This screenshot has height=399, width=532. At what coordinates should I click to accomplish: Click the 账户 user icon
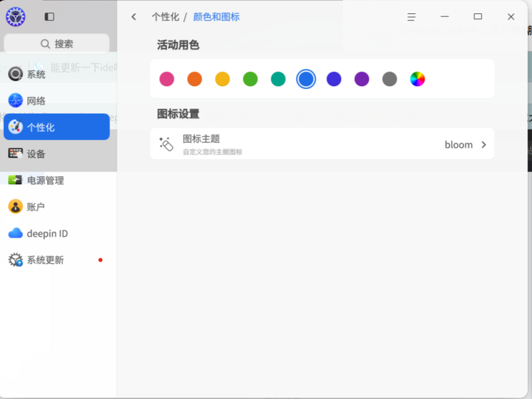pos(15,206)
